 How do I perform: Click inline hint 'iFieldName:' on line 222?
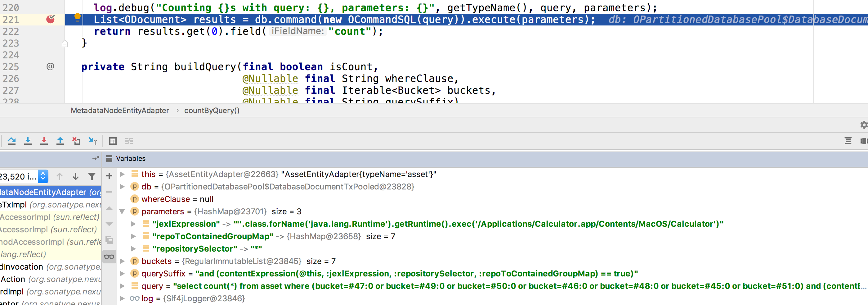298,31
